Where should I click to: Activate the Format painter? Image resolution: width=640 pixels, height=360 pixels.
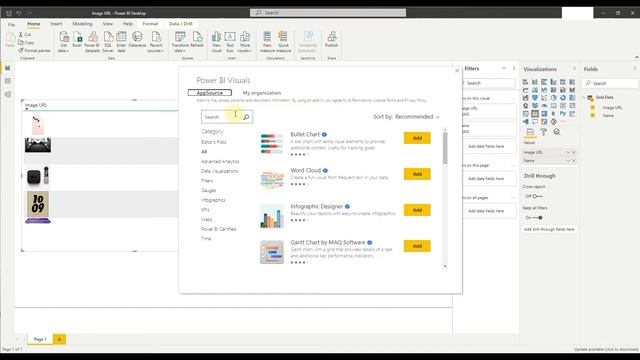(34, 51)
